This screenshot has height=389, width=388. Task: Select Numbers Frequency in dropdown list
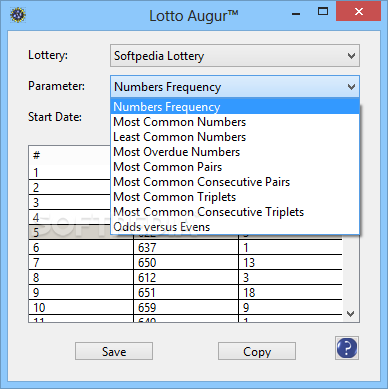tap(235, 107)
